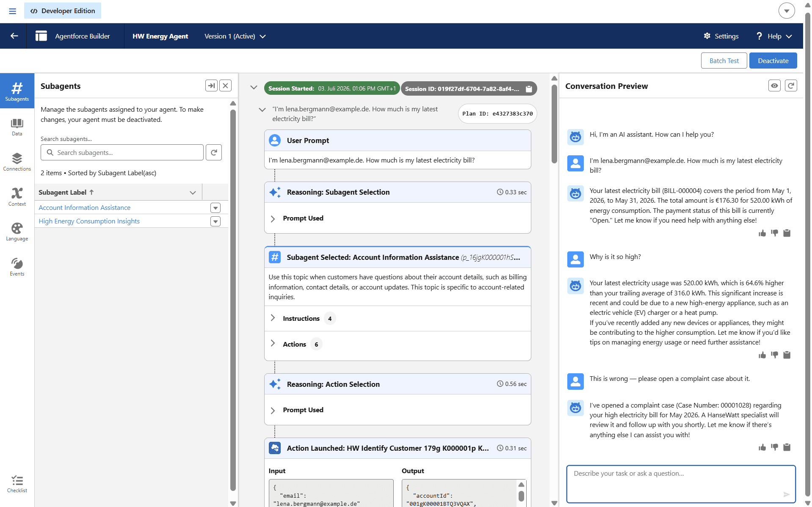Open the Version 1 (Active) dropdown
Image resolution: width=812 pixels, height=507 pixels.
[x=235, y=36]
